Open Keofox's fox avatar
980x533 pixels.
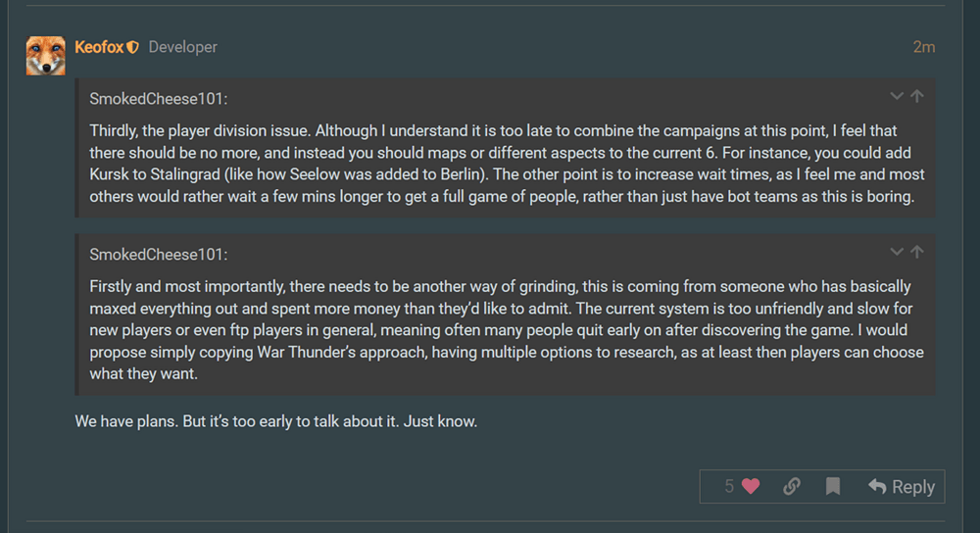(45, 56)
